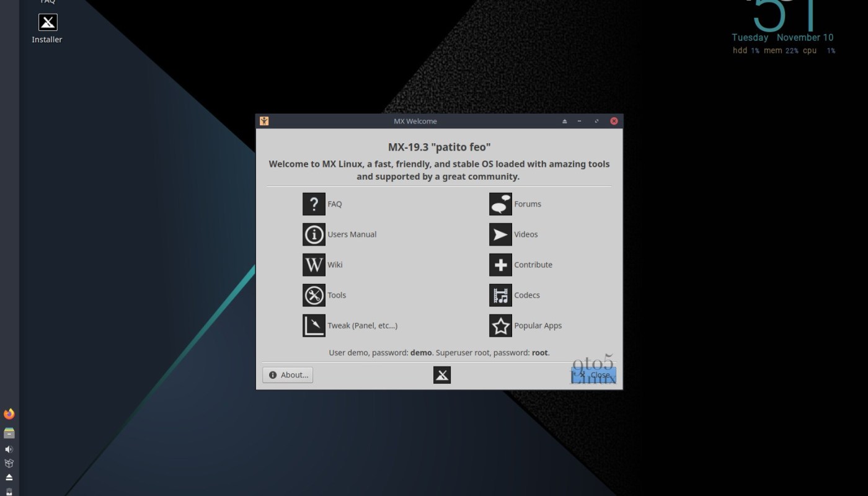
Task: Click the Users Manual label
Action: click(352, 234)
